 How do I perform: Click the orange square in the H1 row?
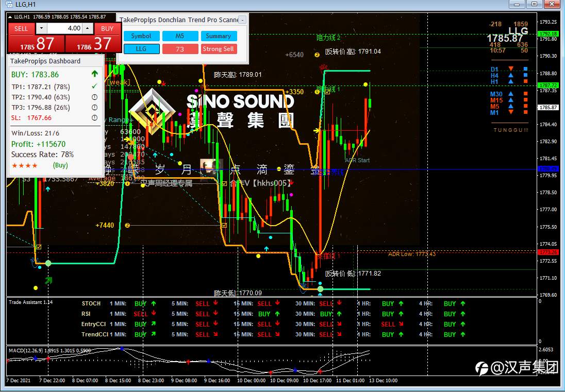click(526, 81)
